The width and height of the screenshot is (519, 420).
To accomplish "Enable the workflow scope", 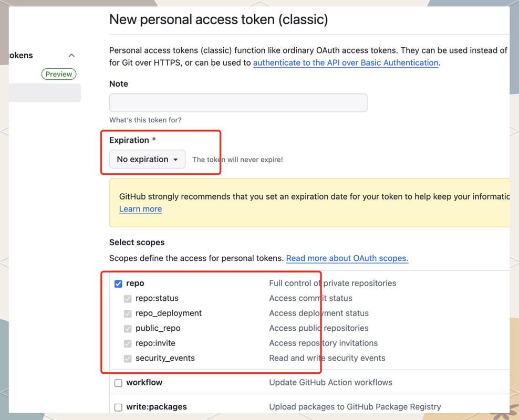I will tap(118, 382).
